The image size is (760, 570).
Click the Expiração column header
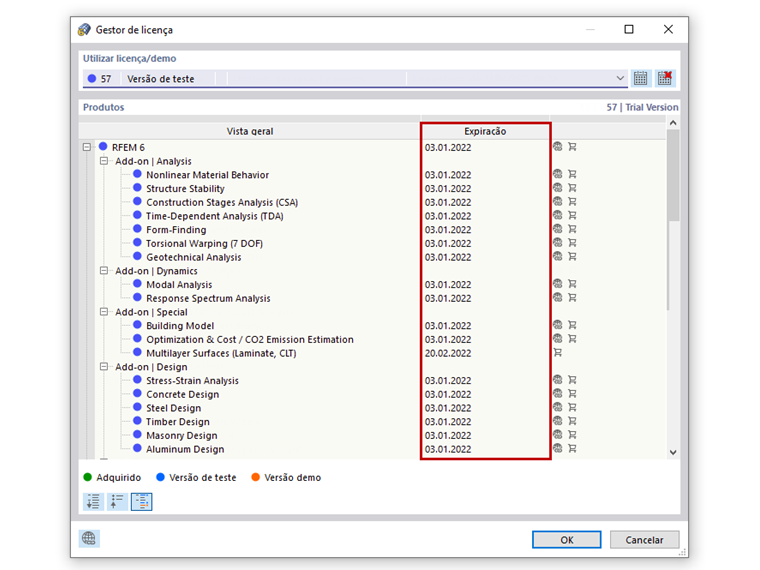485,131
